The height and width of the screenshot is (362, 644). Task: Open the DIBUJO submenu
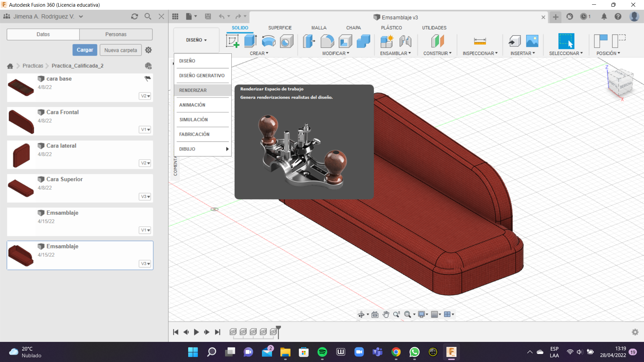point(203,149)
